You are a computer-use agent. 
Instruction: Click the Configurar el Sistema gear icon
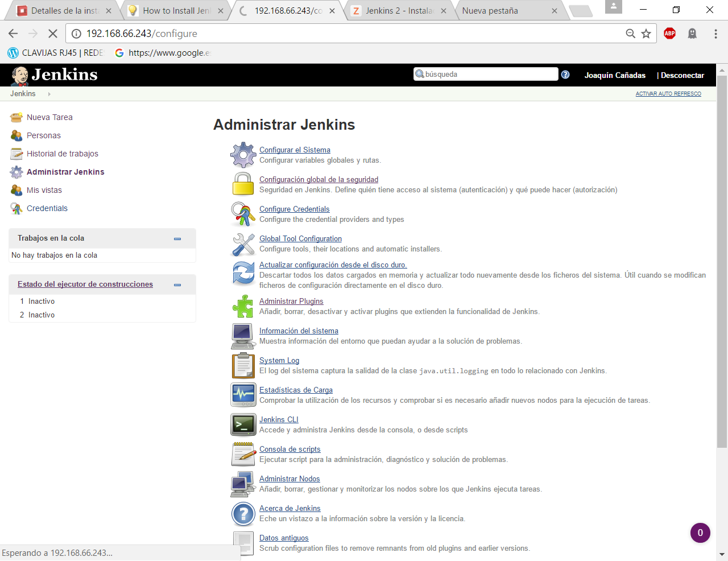243,155
